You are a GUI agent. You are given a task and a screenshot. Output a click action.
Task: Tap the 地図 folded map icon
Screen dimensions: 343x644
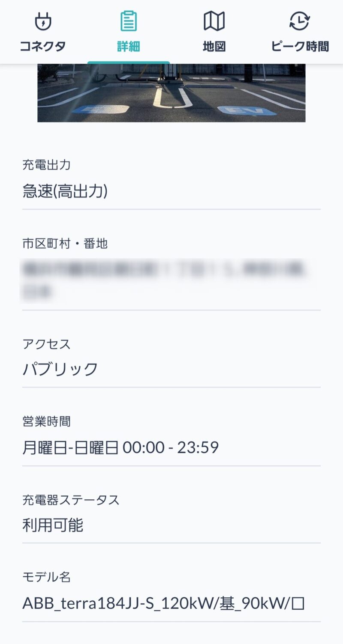[x=214, y=21]
